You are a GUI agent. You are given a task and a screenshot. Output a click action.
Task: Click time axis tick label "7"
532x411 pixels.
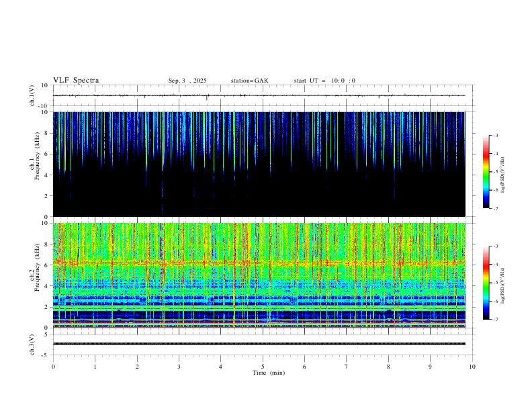tap(347, 367)
